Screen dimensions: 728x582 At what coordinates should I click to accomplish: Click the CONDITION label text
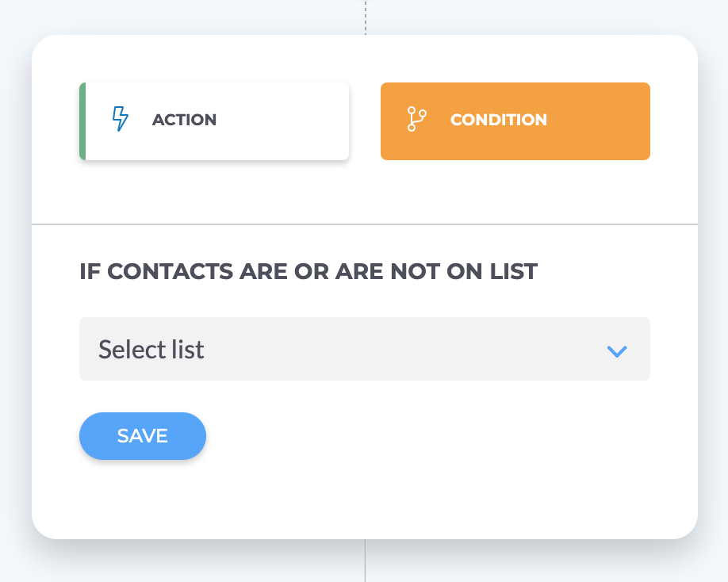pos(499,120)
